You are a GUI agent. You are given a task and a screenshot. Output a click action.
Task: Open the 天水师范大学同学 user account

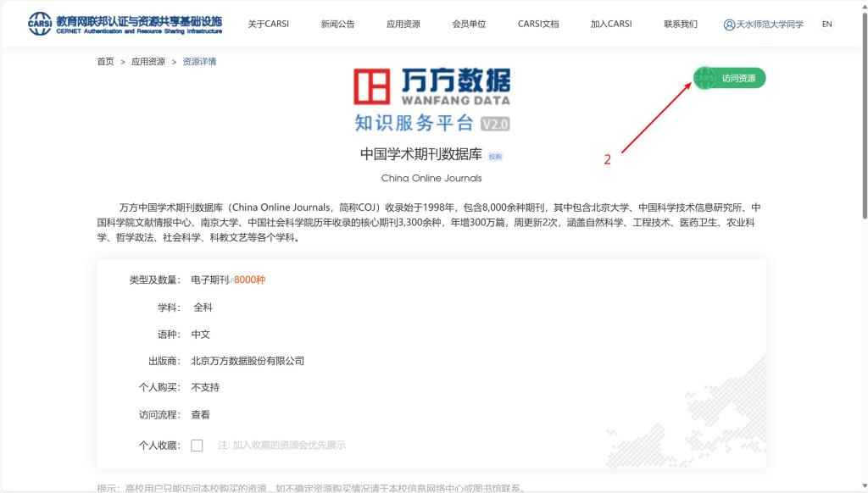(764, 25)
